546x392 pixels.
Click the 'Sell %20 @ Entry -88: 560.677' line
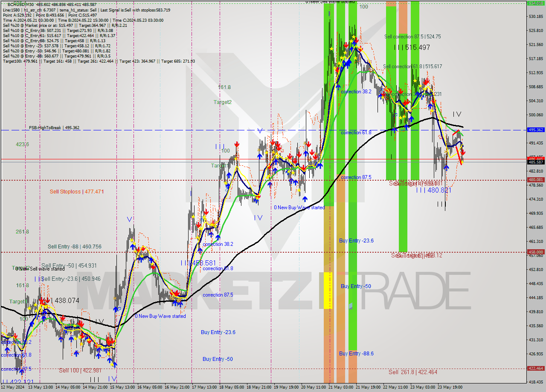[57, 56]
